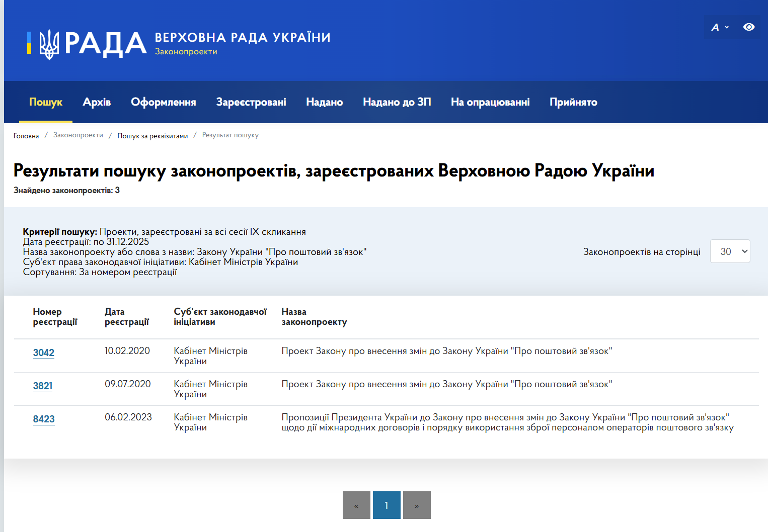Click the Законопроектів на сторінці label
This screenshot has height=532, width=768.
(x=642, y=252)
